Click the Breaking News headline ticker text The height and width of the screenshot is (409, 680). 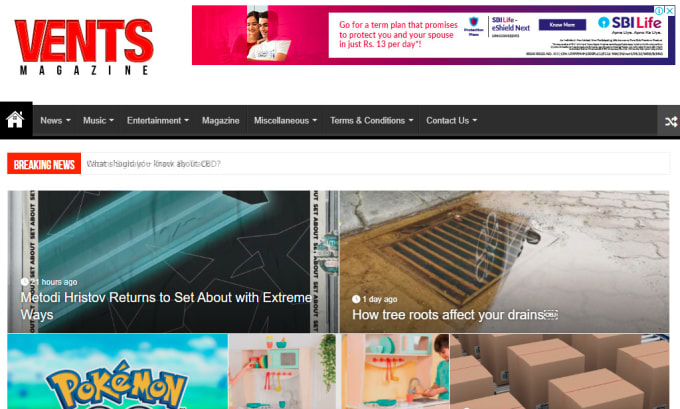pyautogui.click(x=154, y=164)
